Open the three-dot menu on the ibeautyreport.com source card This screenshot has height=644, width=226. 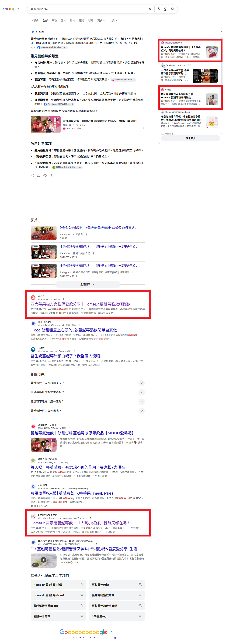(216, 43)
